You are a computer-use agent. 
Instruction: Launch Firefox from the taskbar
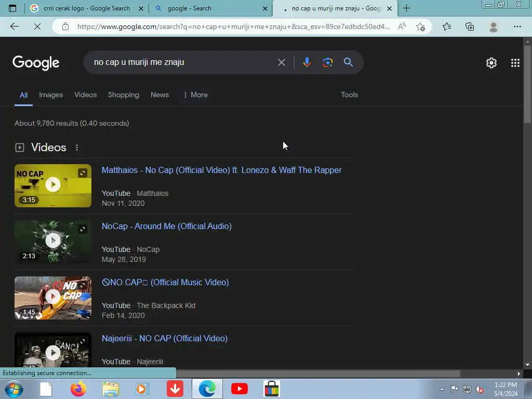pyautogui.click(x=78, y=389)
